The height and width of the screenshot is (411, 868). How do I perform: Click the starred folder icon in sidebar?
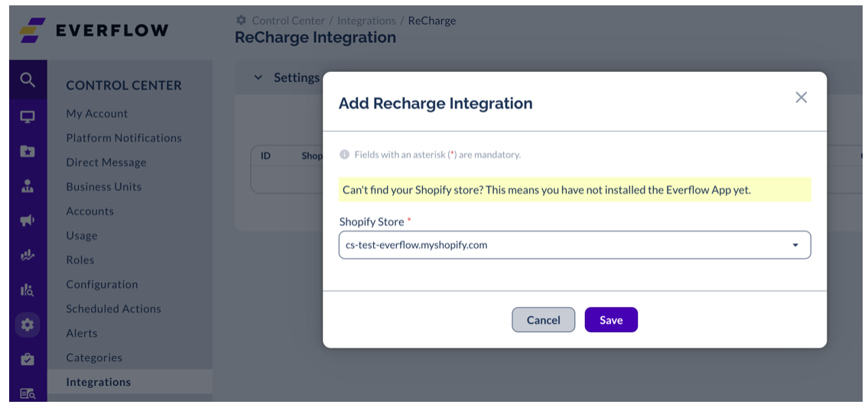coord(28,152)
